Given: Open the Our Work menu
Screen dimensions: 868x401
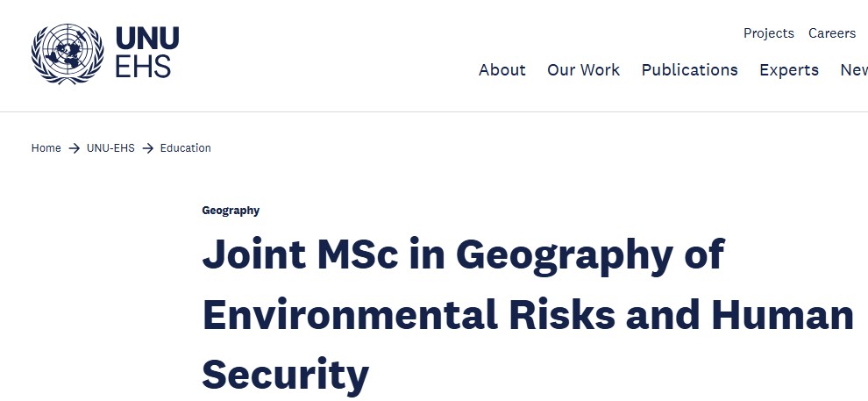Looking at the screenshot, I should pyautogui.click(x=583, y=70).
